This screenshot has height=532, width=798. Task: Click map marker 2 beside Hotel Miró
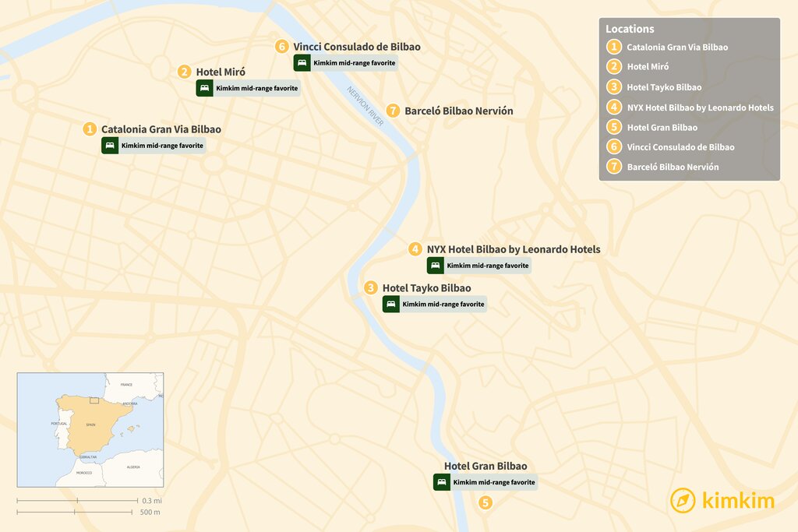click(185, 72)
